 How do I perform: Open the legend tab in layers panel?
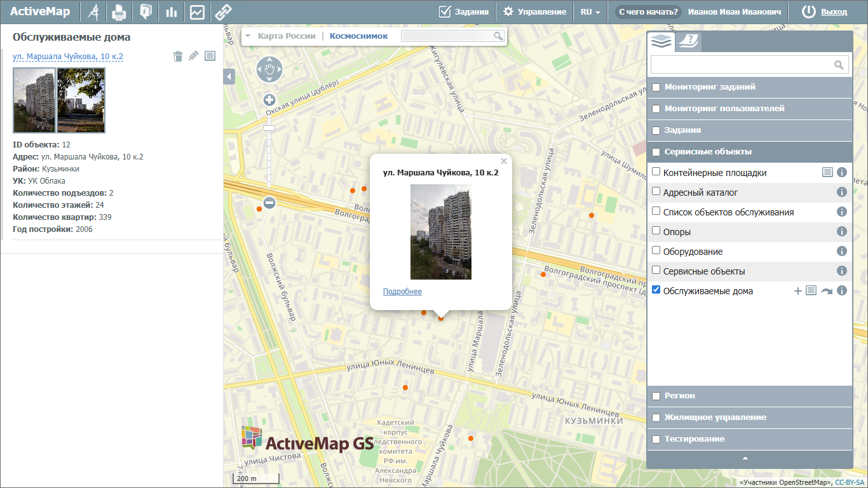[x=688, y=42]
